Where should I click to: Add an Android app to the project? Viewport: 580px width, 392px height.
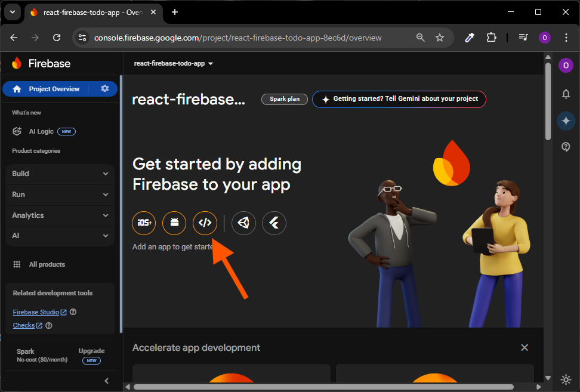(174, 223)
